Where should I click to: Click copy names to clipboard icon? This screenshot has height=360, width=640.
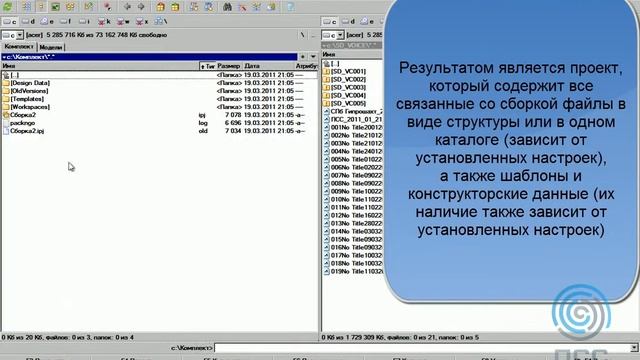(271, 7)
